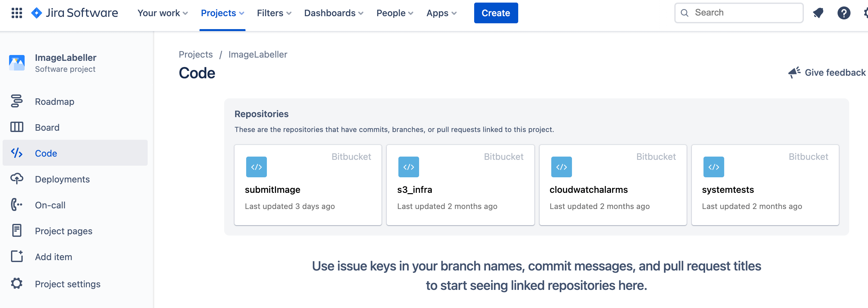Open the Atlassian app switcher grid
Image resolution: width=868 pixels, height=308 pixels.
[x=16, y=13]
